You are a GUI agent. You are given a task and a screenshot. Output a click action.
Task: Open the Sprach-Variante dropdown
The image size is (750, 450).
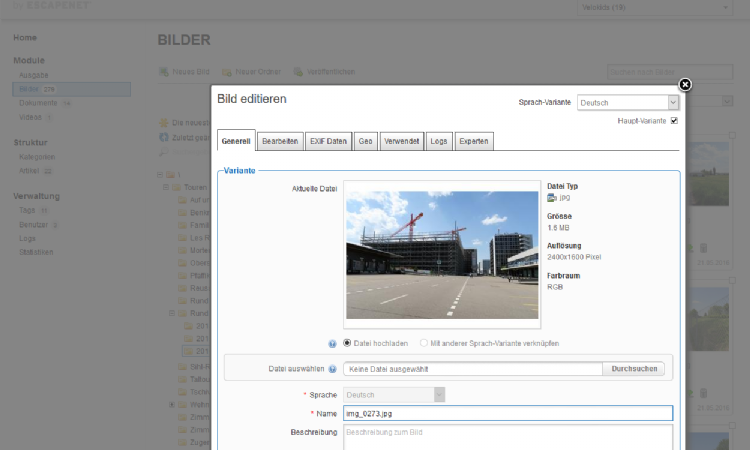628,102
